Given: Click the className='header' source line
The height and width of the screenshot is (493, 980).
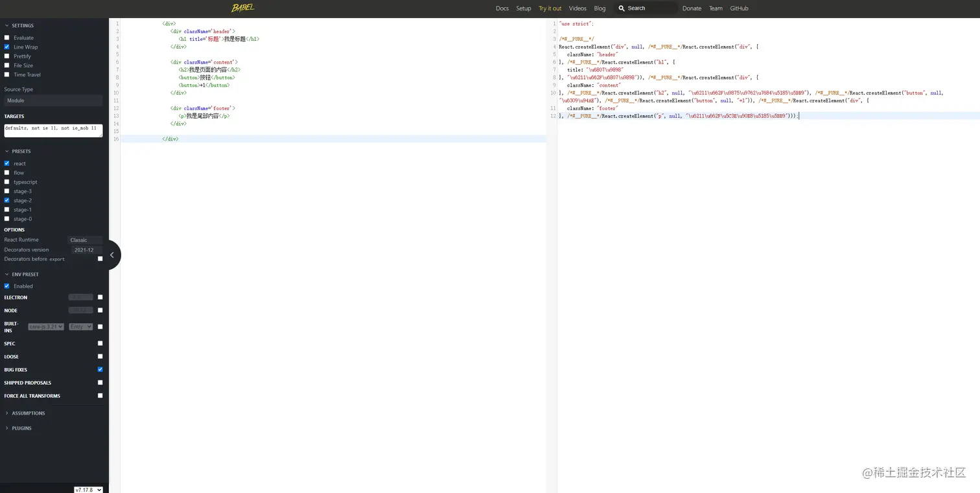Looking at the screenshot, I should coord(203,31).
